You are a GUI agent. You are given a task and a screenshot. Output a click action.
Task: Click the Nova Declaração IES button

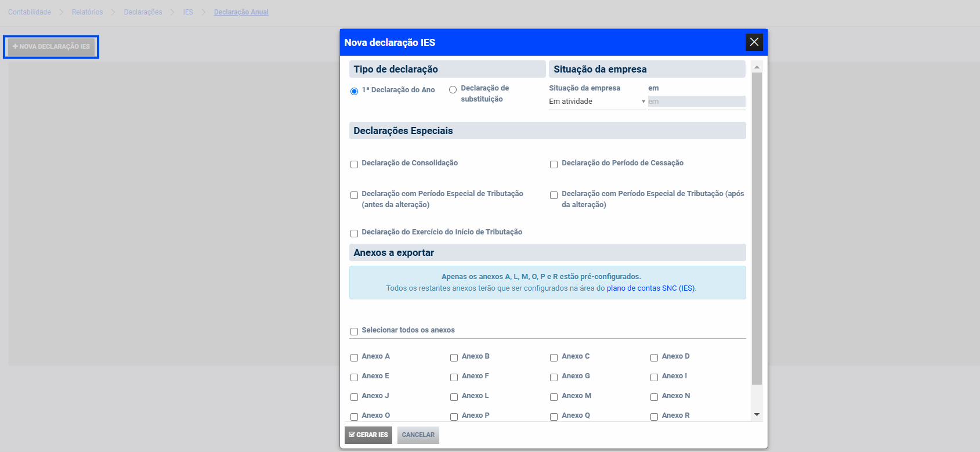[51, 46]
